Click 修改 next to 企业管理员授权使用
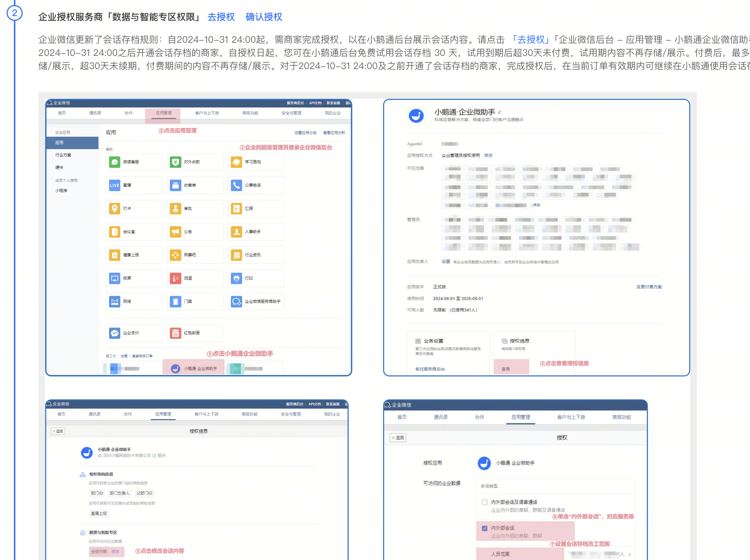 pos(488,155)
